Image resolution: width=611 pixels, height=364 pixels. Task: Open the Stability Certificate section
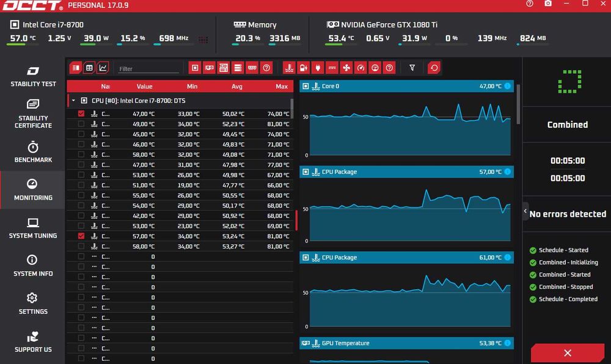pos(33,114)
